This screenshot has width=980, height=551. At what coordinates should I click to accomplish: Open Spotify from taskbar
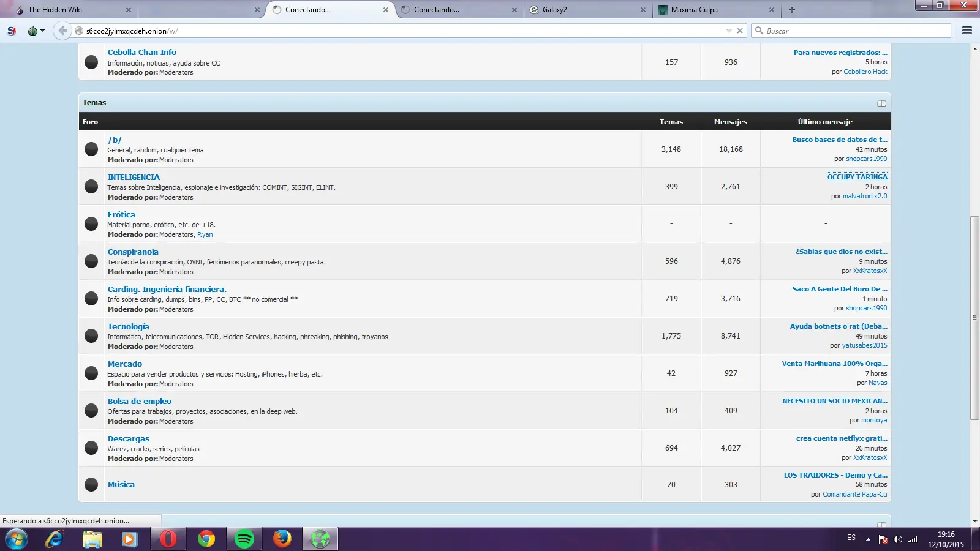tap(244, 539)
